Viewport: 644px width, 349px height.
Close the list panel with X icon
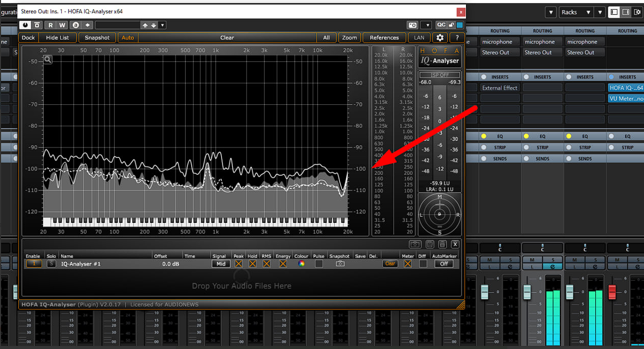pyautogui.click(x=455, y=244)
